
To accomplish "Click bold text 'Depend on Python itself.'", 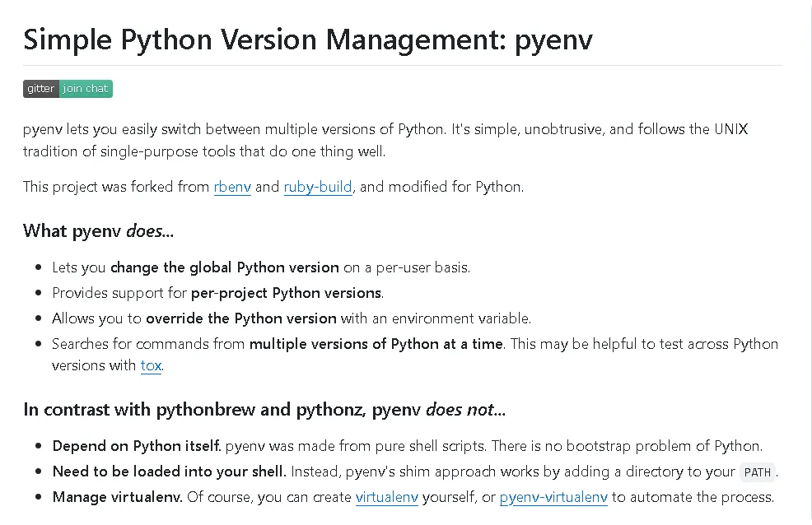I will click(137, 446).
